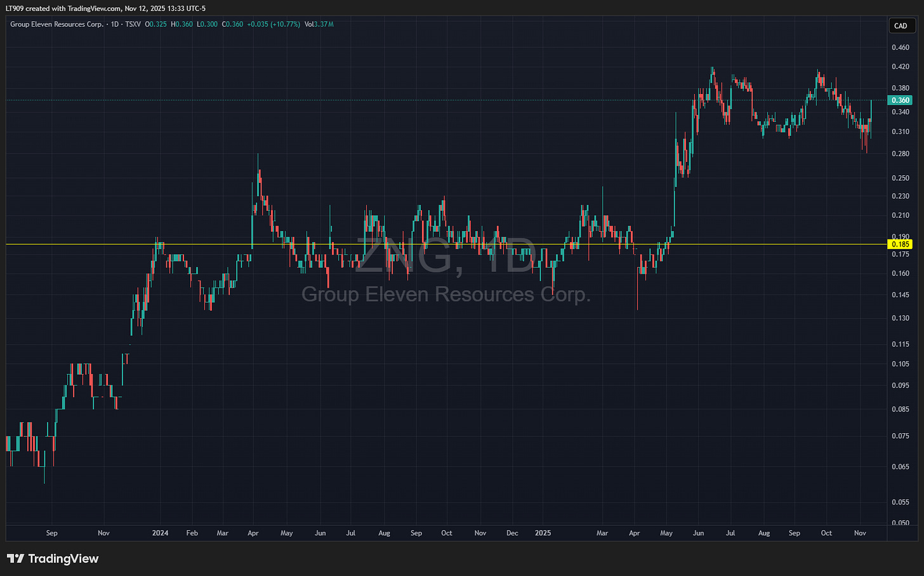Click the 0.250 price axis label

click(901, 178)
